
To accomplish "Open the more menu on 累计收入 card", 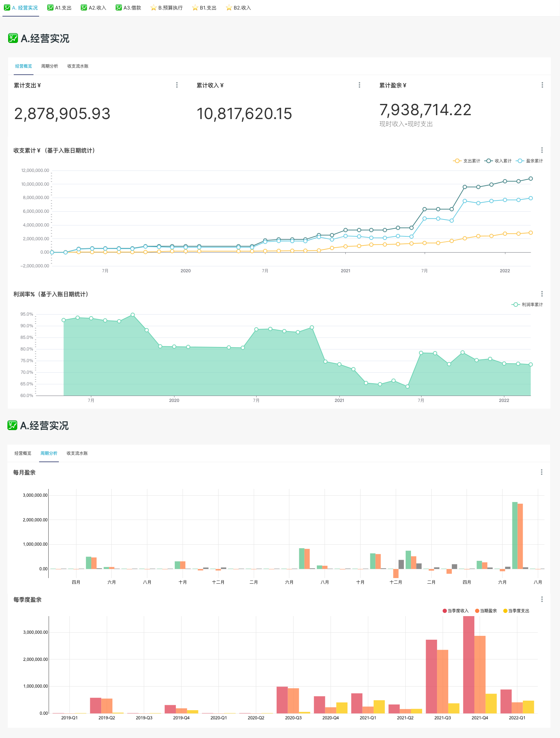I will 359,85.
